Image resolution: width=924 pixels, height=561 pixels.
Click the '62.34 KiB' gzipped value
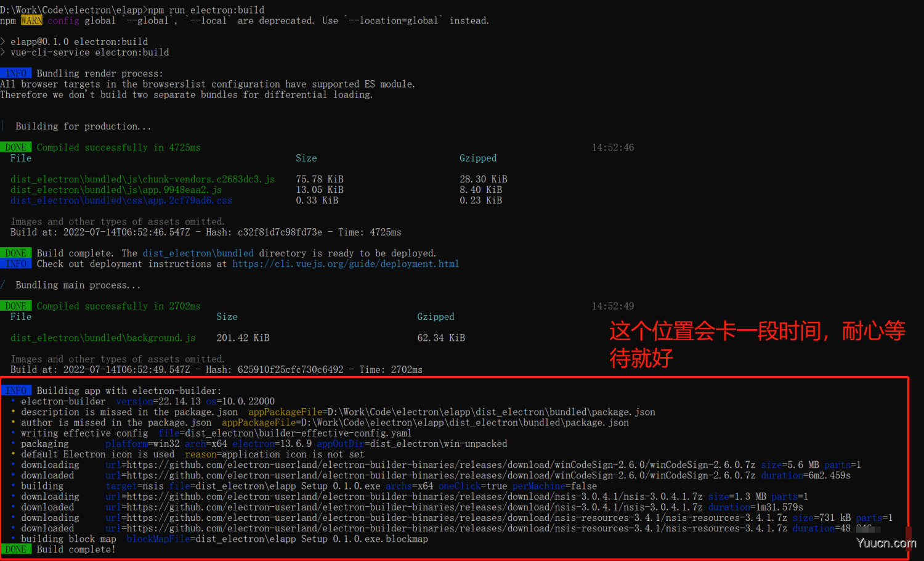point(441,338)
